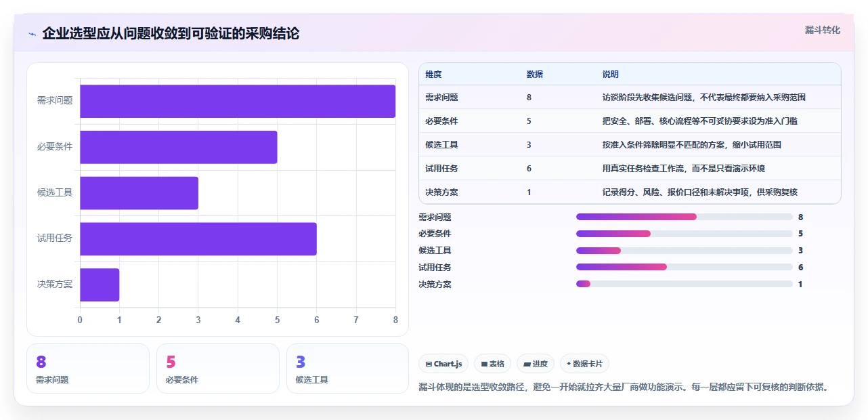Click the 维度 table column header
The image size is (868, 420).
(x=433, y=74)
